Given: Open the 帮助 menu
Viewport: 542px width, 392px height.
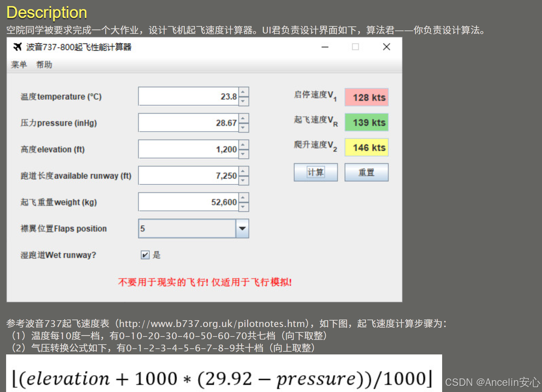Looking at the screenshot, I should [44, 65].
